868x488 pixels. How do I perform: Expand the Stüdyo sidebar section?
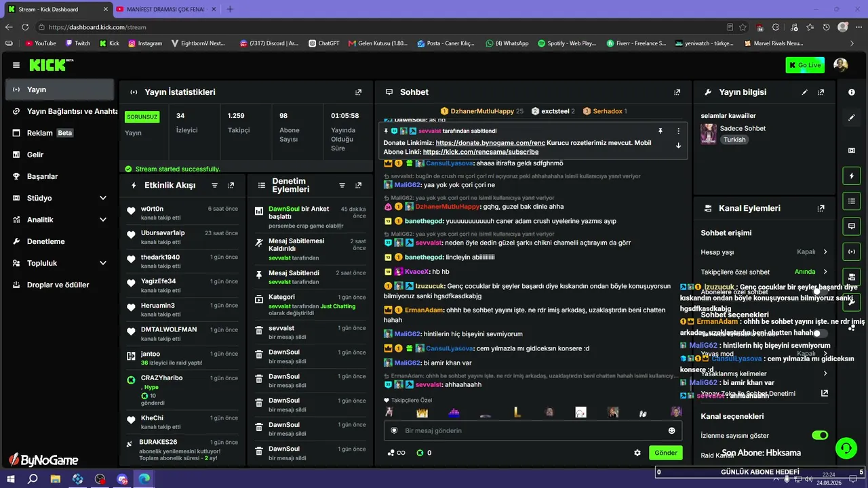(102, 198)
